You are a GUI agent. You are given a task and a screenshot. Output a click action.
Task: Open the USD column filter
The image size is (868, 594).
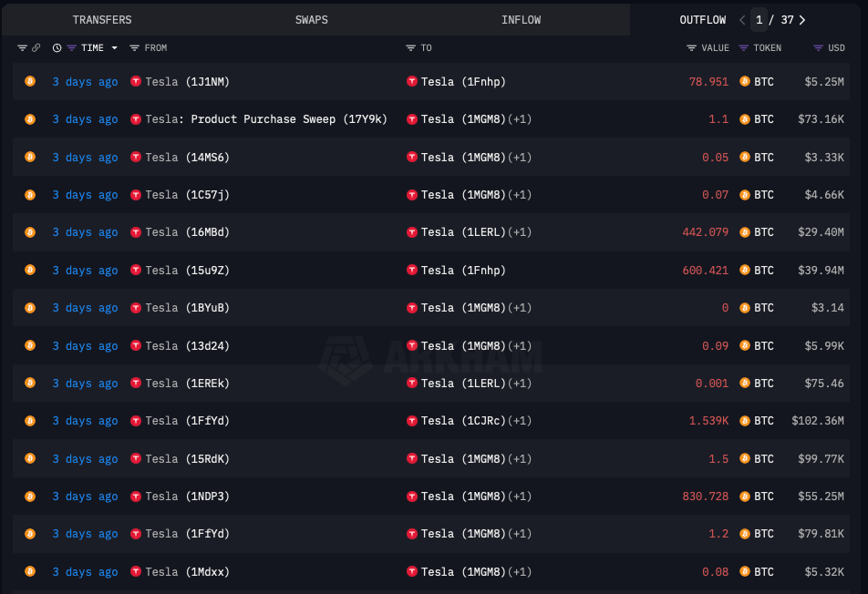[818, 48]
